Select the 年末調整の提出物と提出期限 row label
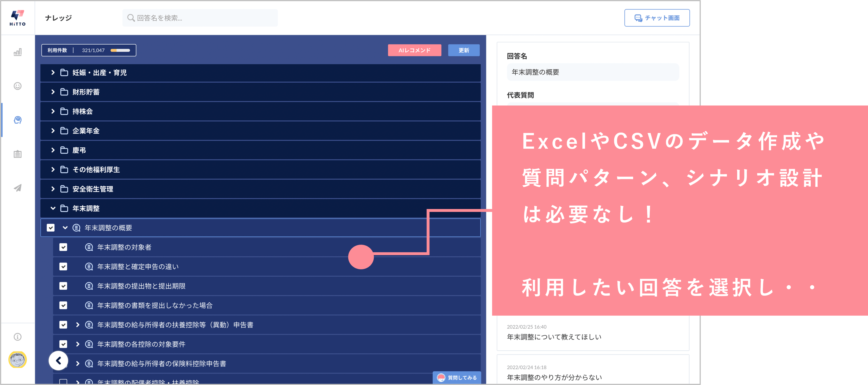This screenshot has height=385, width=868. tap(141, 286)
